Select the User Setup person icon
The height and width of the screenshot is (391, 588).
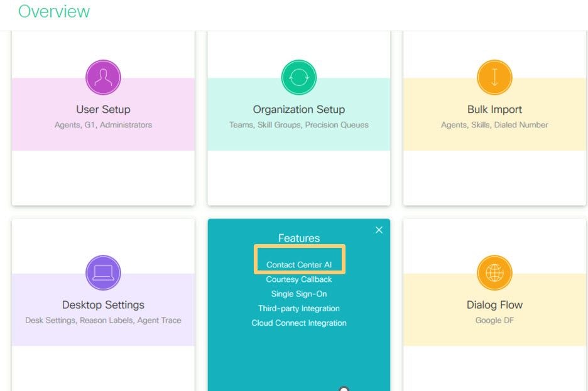[103, 77]
